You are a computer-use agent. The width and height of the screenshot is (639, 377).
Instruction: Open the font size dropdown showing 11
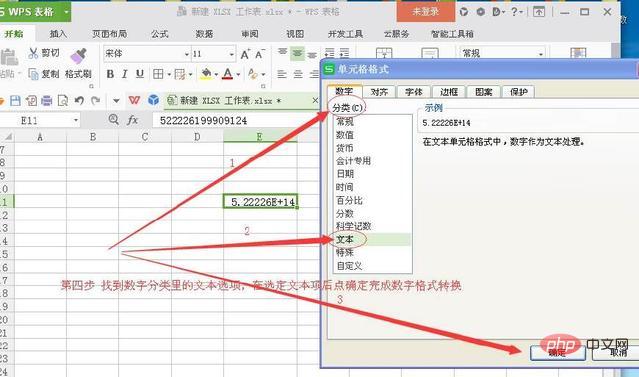[231, 54]
